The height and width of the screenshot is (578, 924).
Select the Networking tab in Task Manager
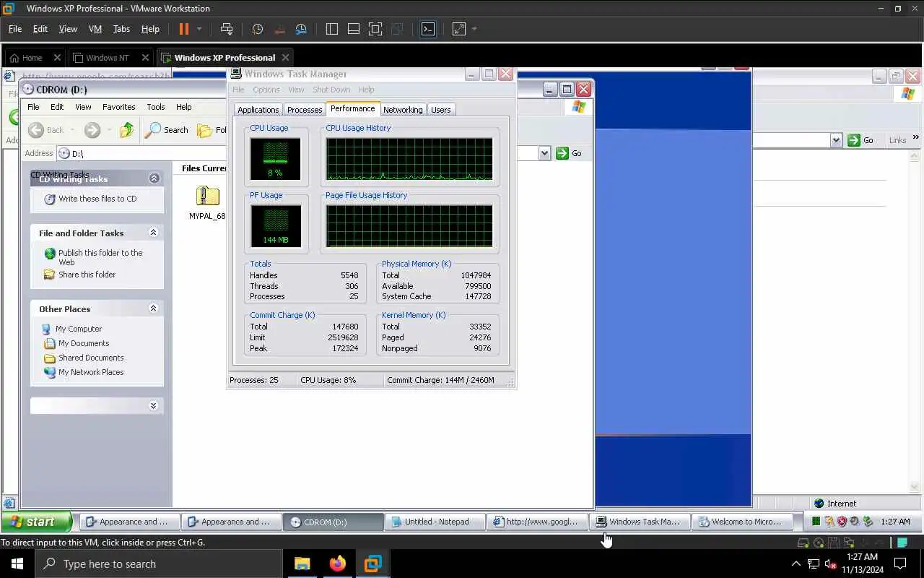click(403, 110)
